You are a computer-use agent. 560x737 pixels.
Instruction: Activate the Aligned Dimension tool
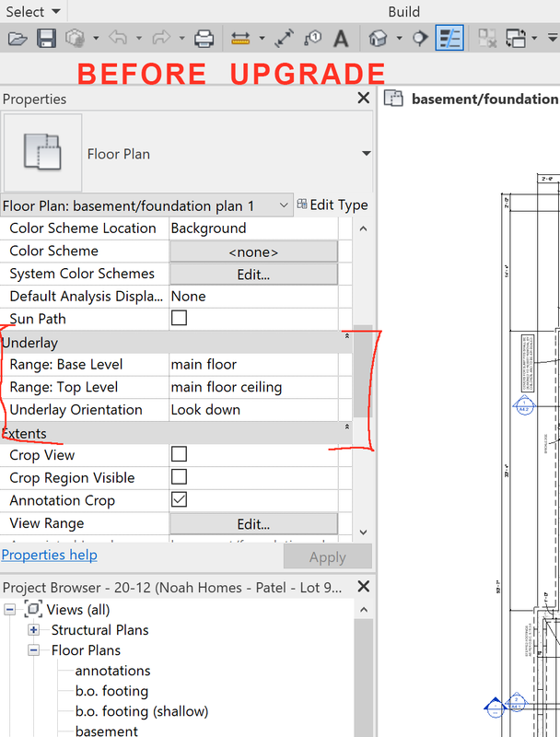(x=285, y=38)
